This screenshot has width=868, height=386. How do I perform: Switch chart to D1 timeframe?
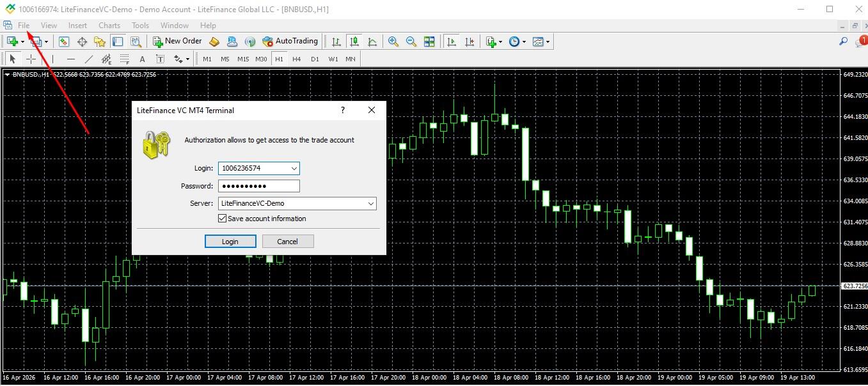point(315,59)
